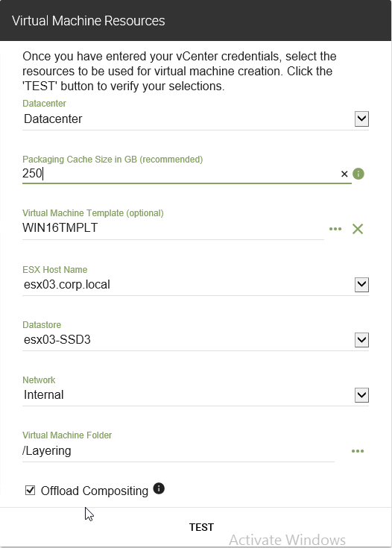Remove the WIN16TMPLT template selection
Screen dimensions: 392x548
(358, 229)
